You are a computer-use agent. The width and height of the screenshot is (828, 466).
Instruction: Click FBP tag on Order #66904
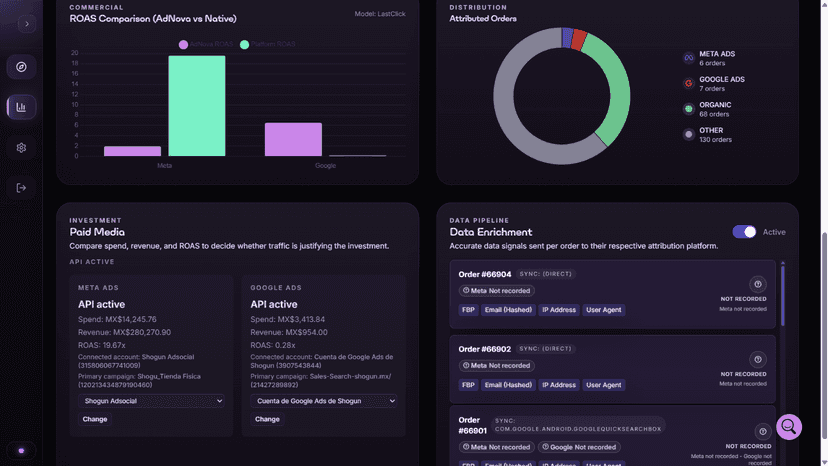click(x=468, y=310)
